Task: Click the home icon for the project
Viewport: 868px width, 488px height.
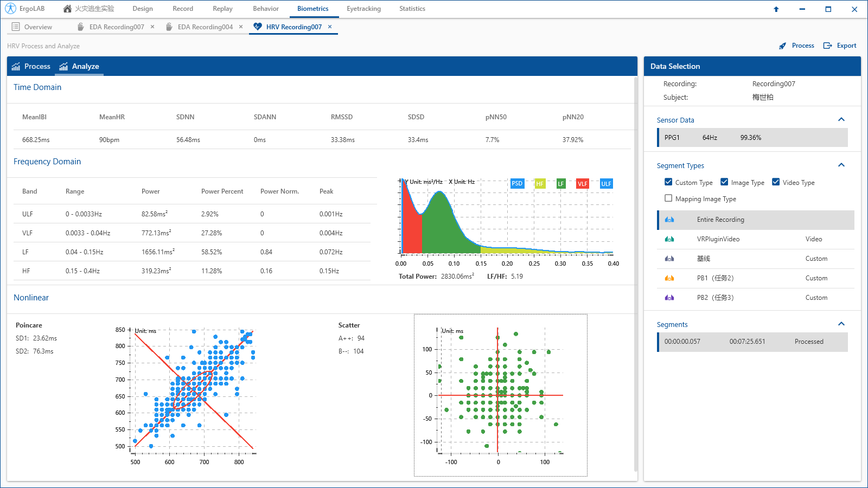Action: pyautogui.click(x=67, y=9)
